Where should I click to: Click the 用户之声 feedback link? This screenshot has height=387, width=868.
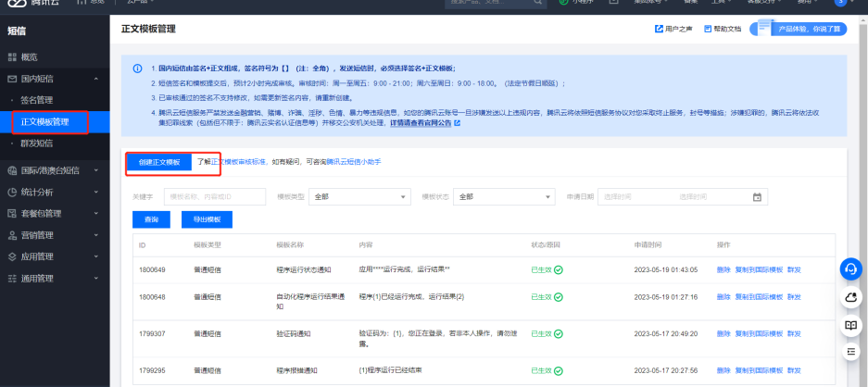click(x=673, y=29)
